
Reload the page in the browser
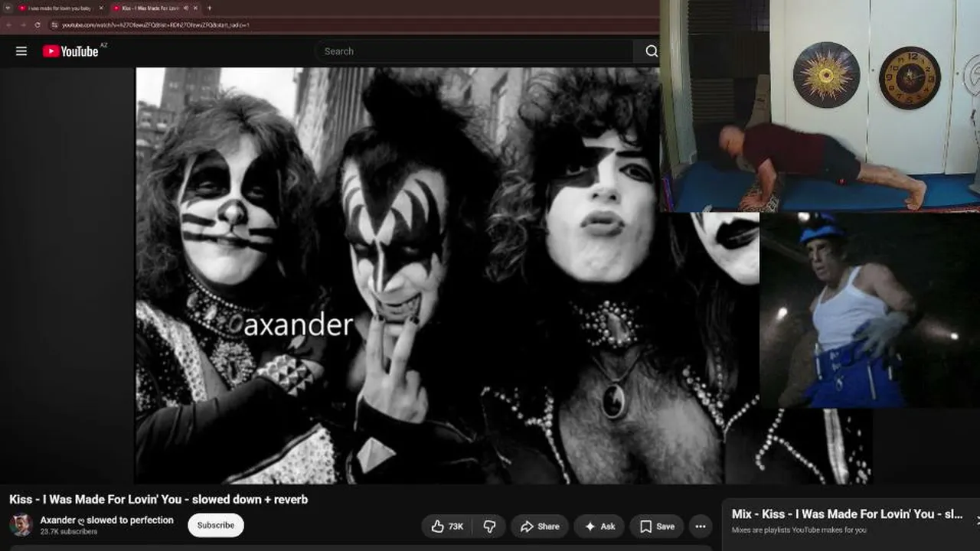(x=38, y=24)
